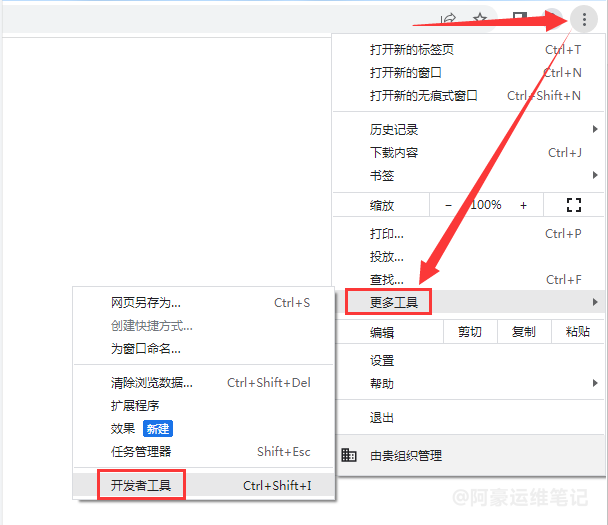Image resolution: width=608 pixels, height=525 pixels.
Task: Expand the history submenu
Action: click(x=469, y=130)
